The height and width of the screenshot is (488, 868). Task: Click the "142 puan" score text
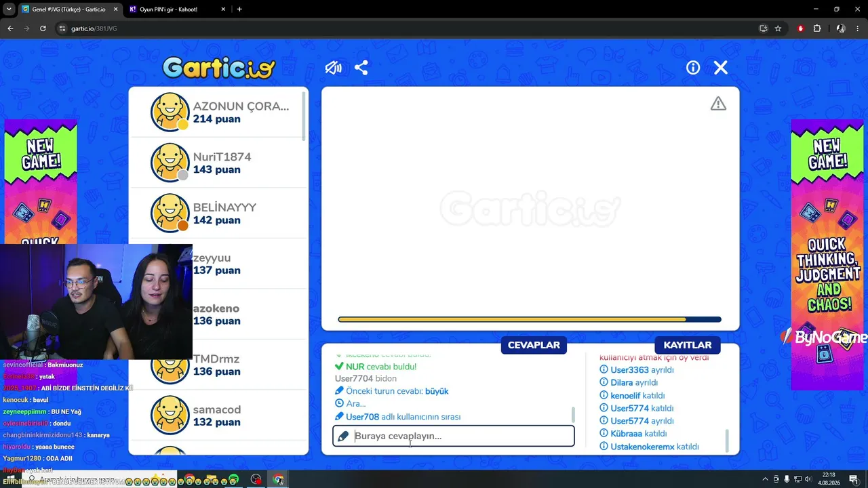(x=216, y=220)
